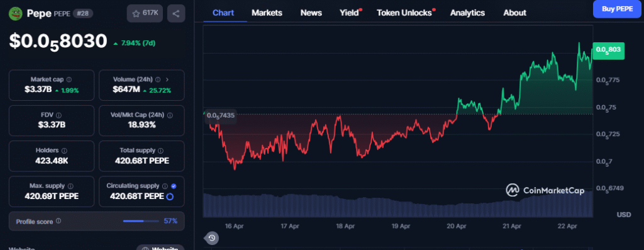
Task: Switch to the Analytics tab
Action: coord(467,13)
